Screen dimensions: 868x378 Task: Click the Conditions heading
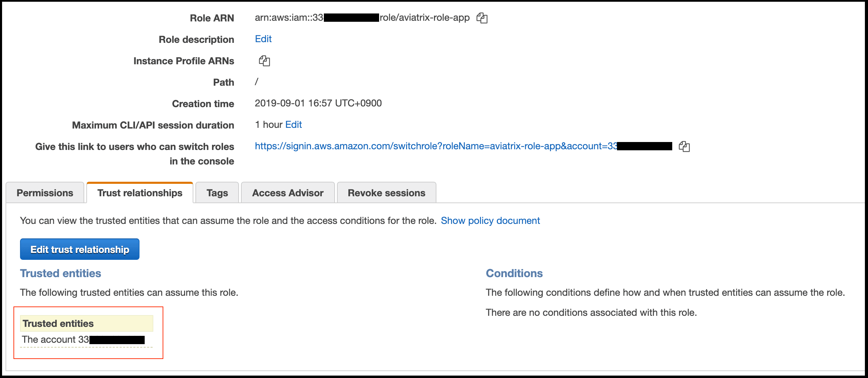[x=514, y=273]
